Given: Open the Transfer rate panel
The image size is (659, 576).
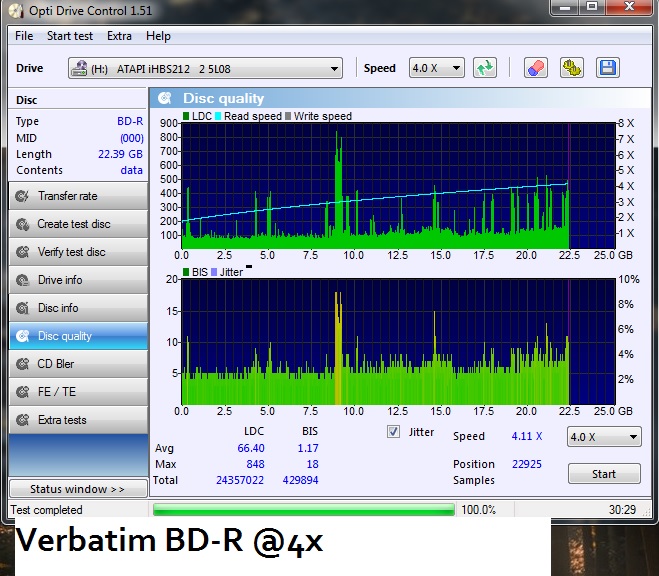Looking at the screenshot, I should (78, 196).
